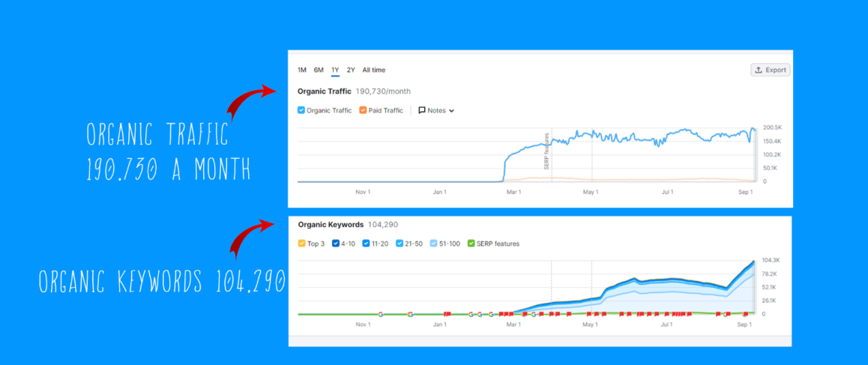Screen dimensions: 868x365
Task: Select the 2Y time range
Action: point(351,70)
